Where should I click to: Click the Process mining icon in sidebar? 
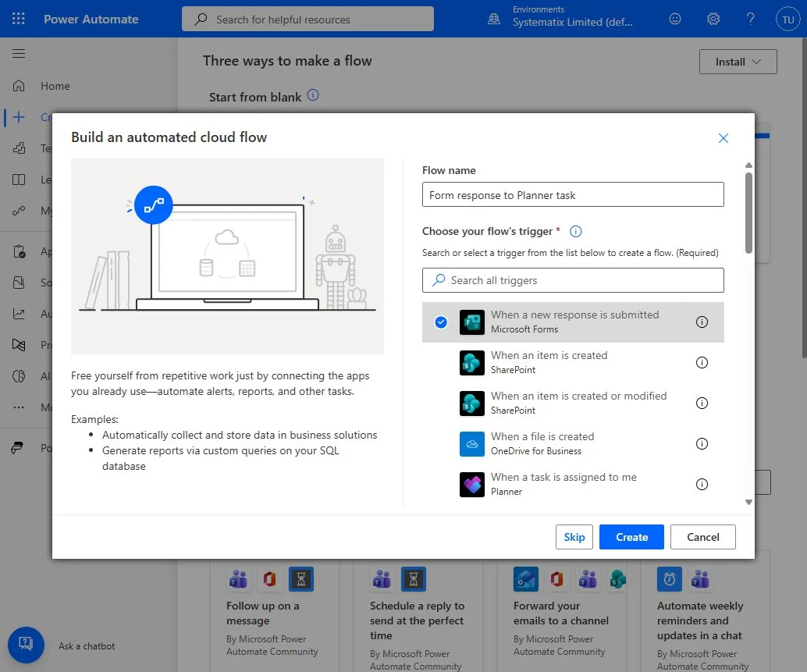pos(19,345)
